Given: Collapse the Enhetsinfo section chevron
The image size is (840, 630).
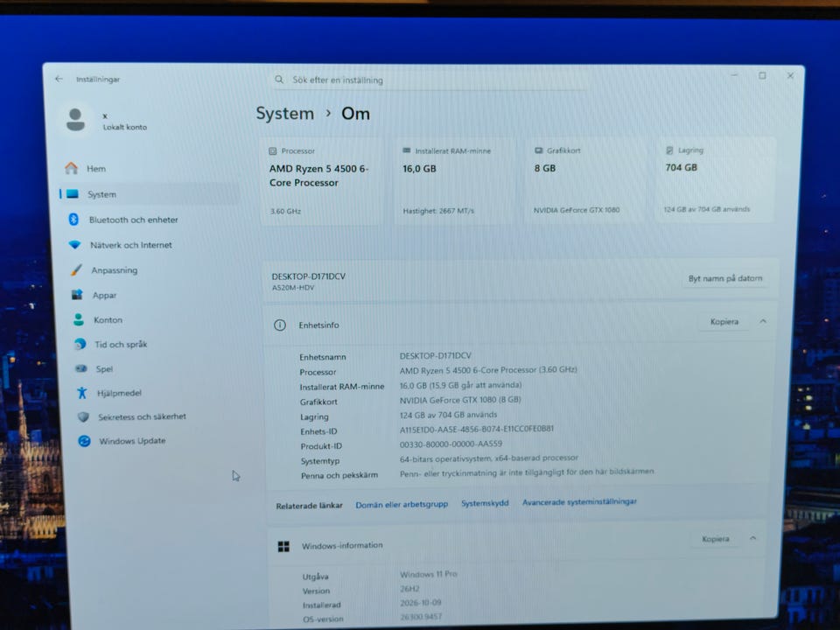Looking at the screenshot, I should coord(763,321).
